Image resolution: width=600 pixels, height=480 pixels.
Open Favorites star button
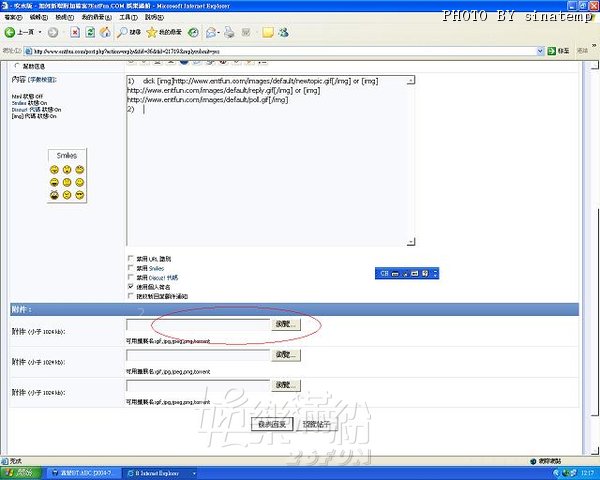[x=165, y=33]
